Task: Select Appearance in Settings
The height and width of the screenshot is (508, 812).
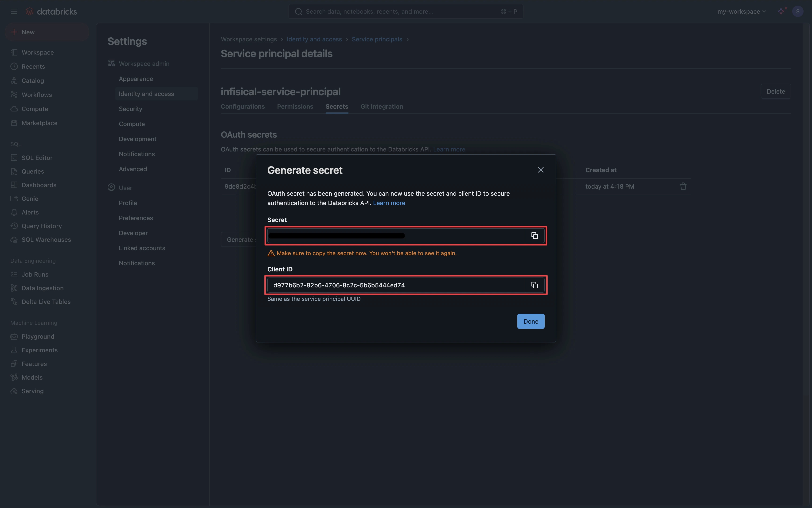Action: pos(136,79)
